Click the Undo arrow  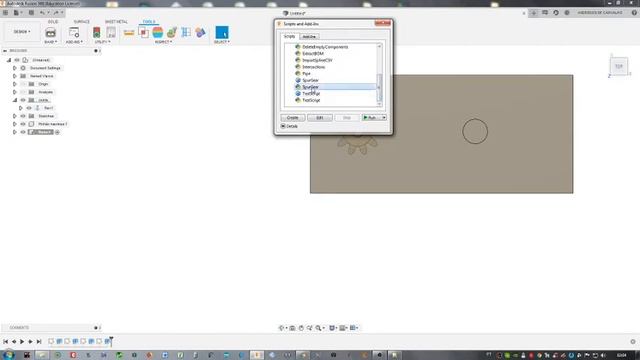tap(42, 13)
